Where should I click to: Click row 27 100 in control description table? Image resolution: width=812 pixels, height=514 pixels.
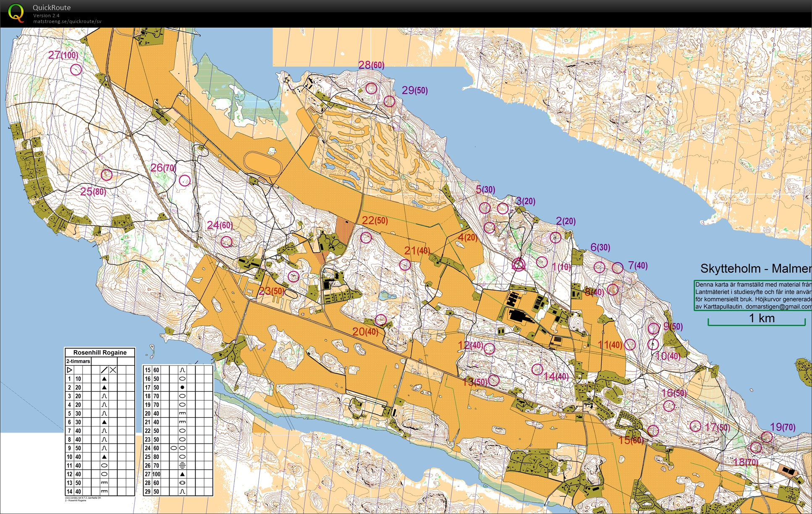[178, 474]
